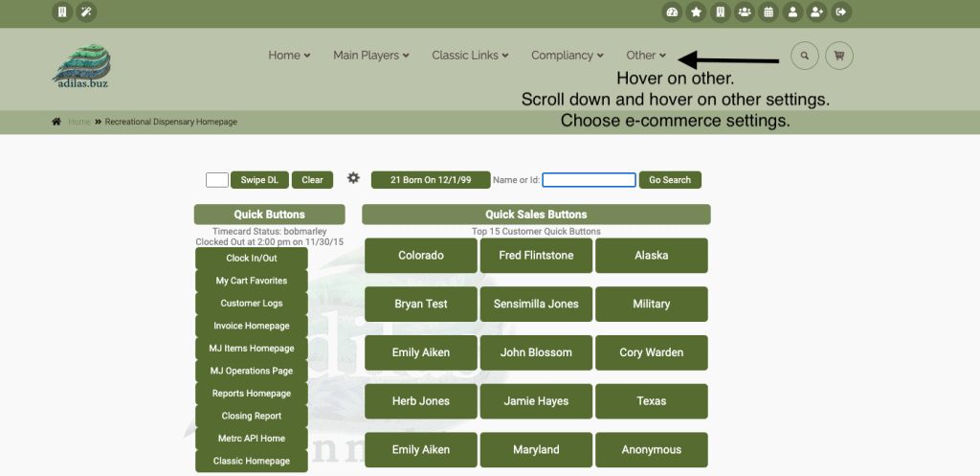
Task: Click the Quick Buttons header
Action: click(x=269, y=215)
